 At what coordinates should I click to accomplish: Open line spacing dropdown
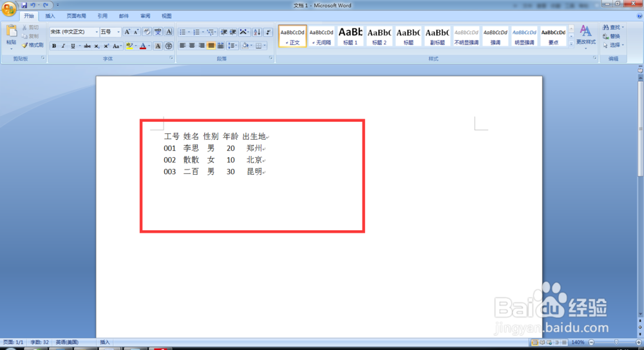tap(236, 46)
